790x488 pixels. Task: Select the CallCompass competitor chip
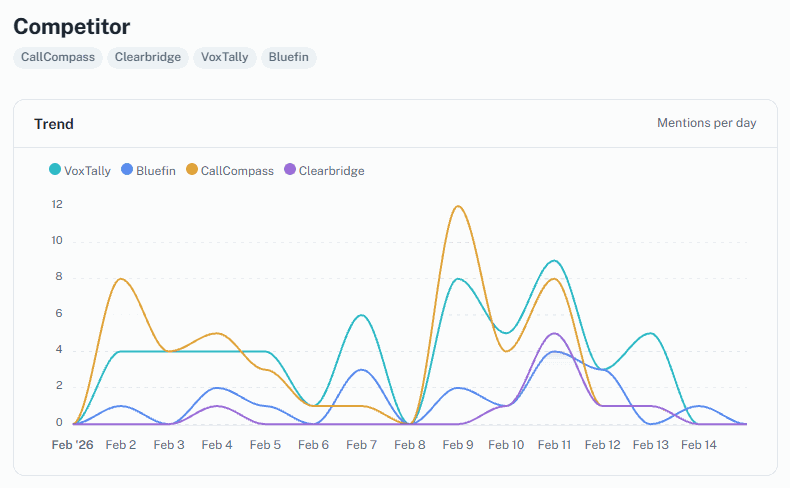[x=58, y=57]
